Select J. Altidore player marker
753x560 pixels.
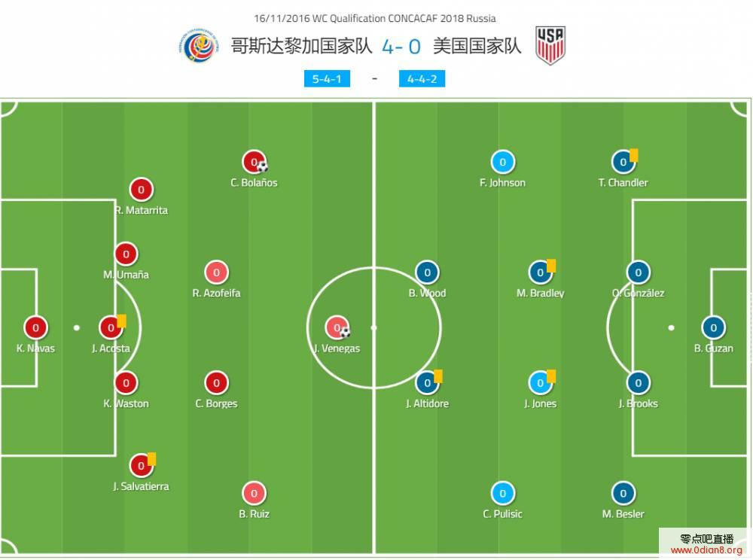[427, 382]
